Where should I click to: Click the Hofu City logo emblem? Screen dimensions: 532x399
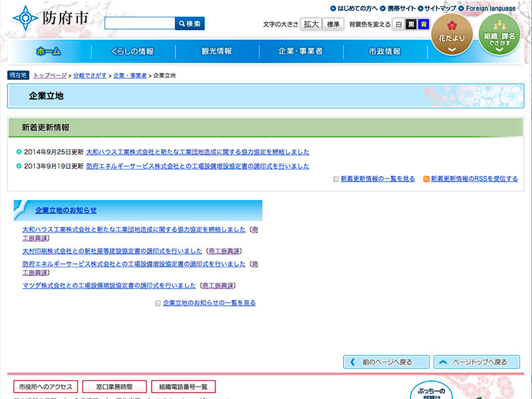[x=25, y=18]
